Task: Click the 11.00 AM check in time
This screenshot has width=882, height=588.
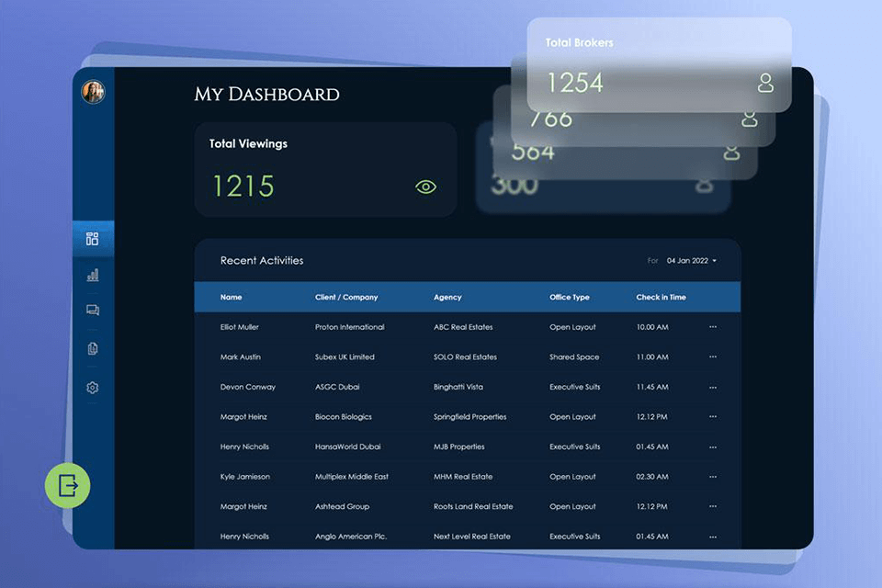Action: click(652, 356)
